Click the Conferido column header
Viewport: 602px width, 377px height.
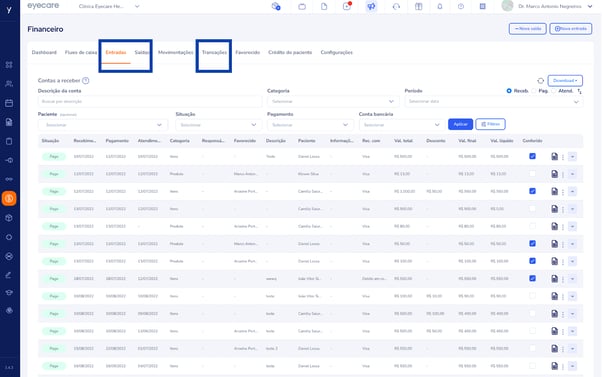[x=532, y=141]
